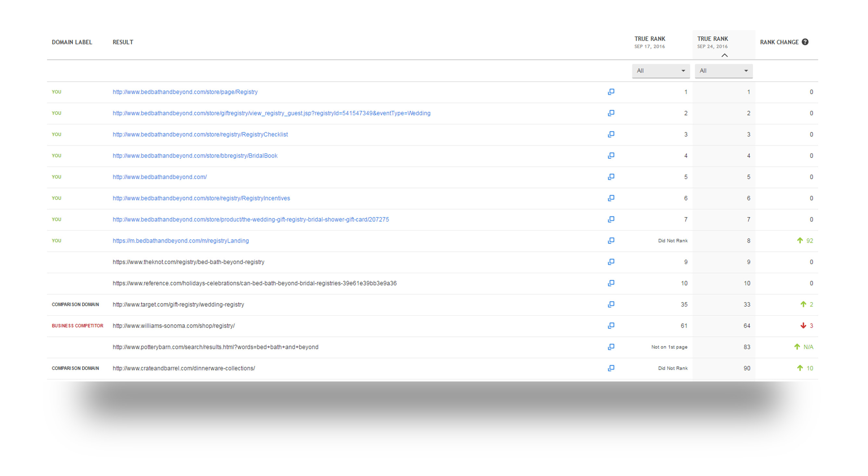Click the target.com wedding-registry URL
The width and height of the screenshot is (868, 476).
[178, 304]
